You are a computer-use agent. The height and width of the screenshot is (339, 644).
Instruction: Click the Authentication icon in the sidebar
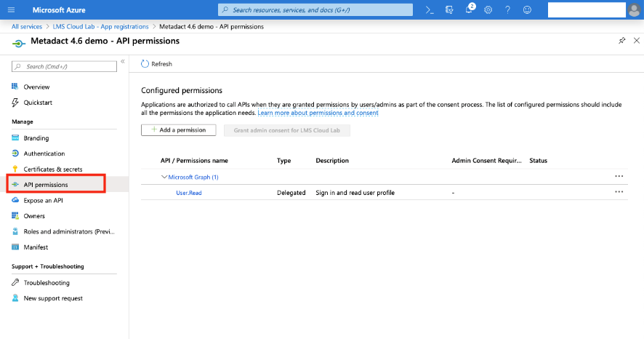[x=15, y=153]
